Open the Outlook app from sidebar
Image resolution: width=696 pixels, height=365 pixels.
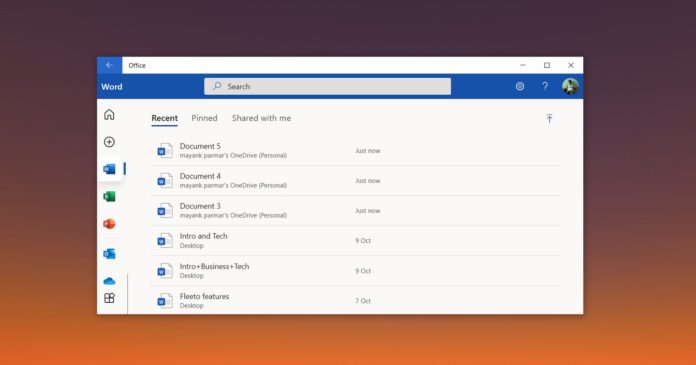click(109, 254)
